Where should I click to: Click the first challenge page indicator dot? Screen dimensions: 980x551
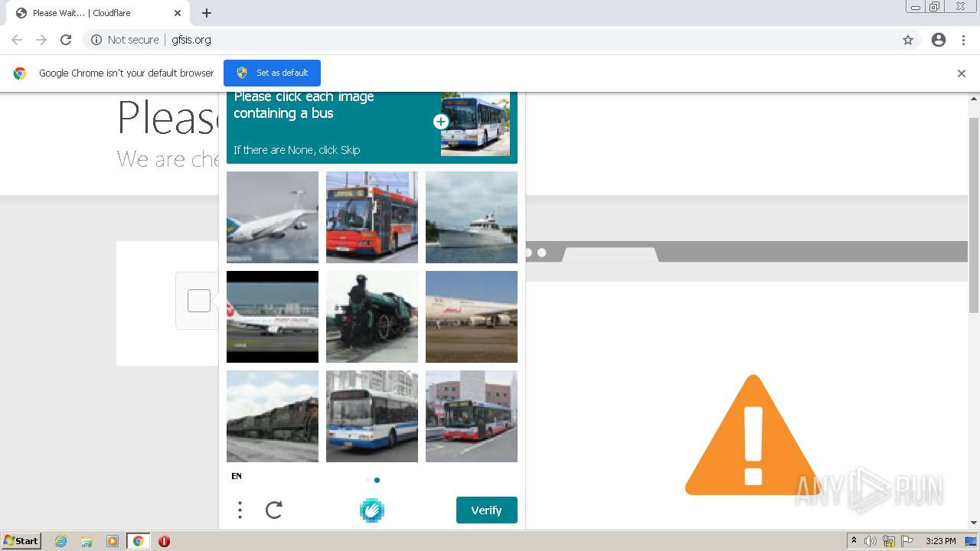pos(367,481)
